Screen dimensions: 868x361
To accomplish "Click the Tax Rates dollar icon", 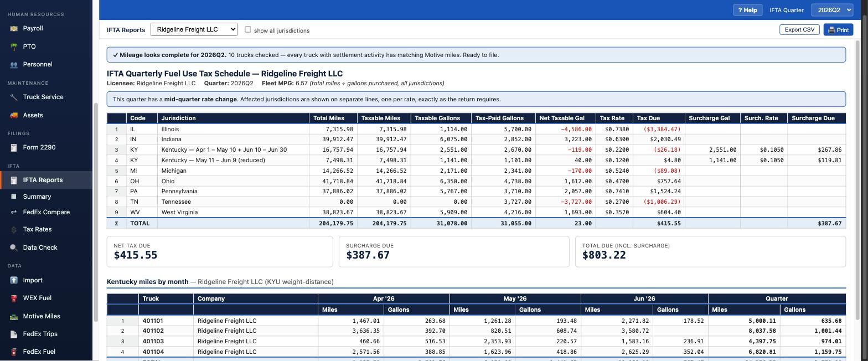I will (14, 229).
